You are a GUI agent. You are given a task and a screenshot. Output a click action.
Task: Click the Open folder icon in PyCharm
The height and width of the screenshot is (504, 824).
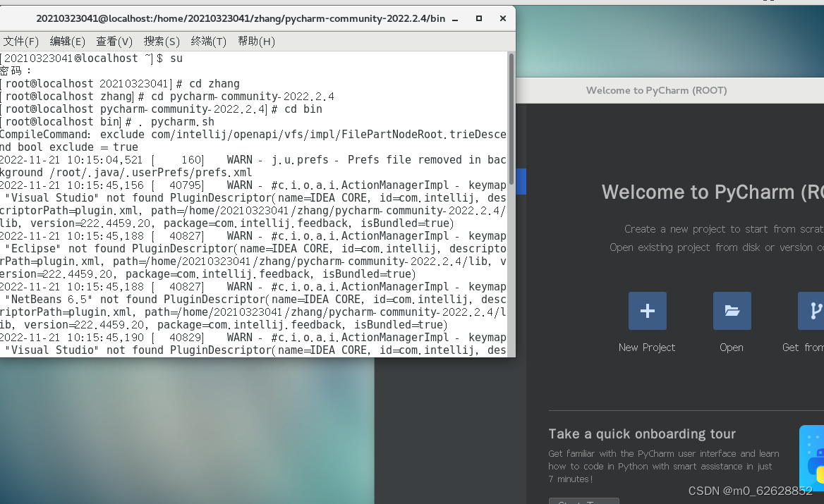pyautogui.click(x=732, y=311)
